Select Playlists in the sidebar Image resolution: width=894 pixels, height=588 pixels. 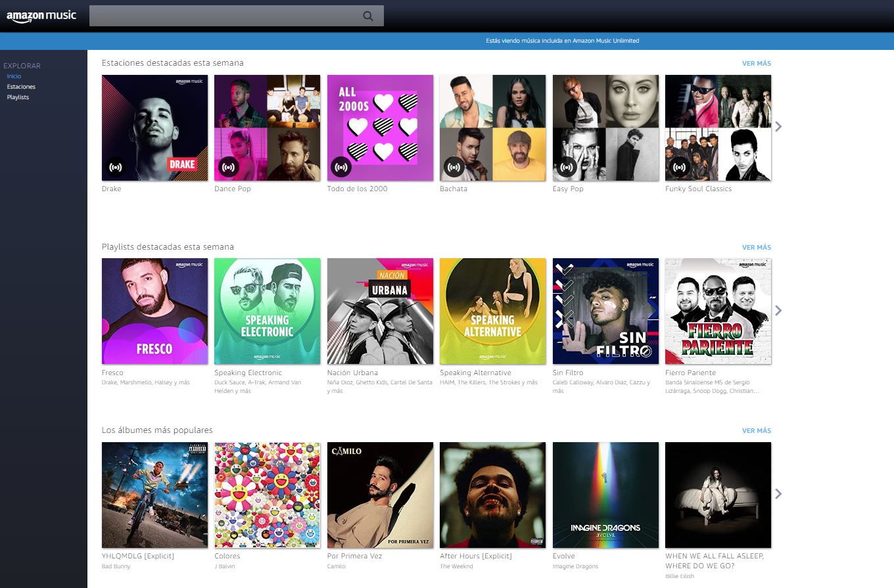pos(18,97)
